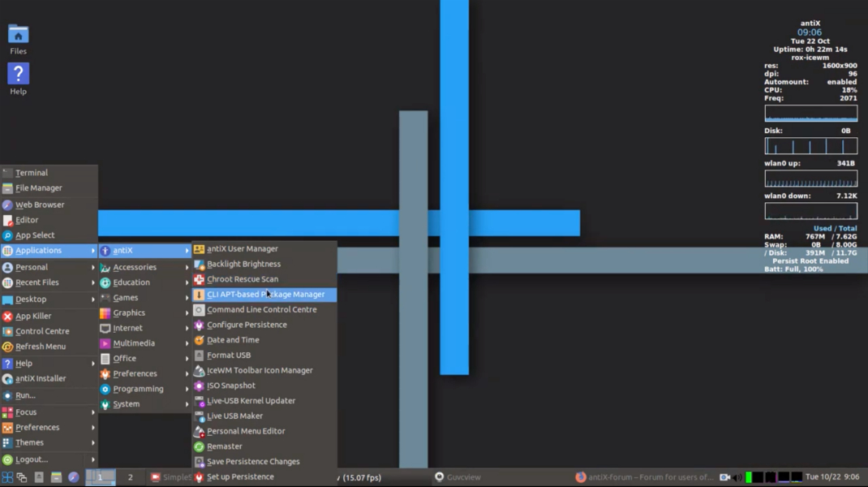Click the SimpleScreenRecorder red camera icon

coord(154,477)
